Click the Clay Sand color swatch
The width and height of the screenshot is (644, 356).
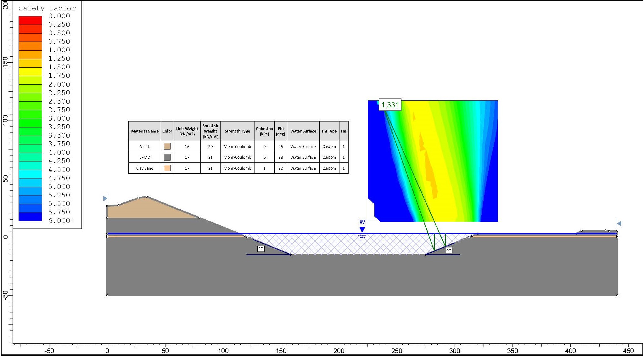(x=167, y=168)
